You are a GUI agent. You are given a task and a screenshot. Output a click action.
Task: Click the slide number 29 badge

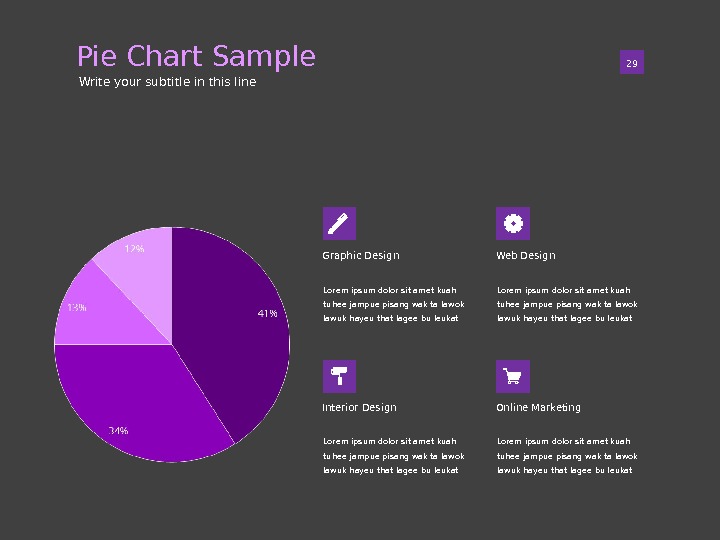(631, 64)
